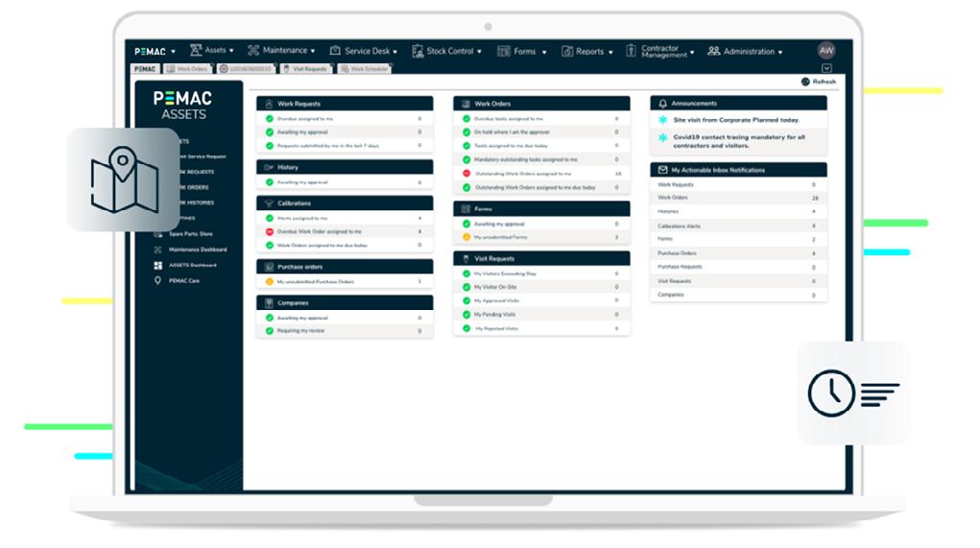Click the Spare Parts Store sidebar icon

pos(157,234)
